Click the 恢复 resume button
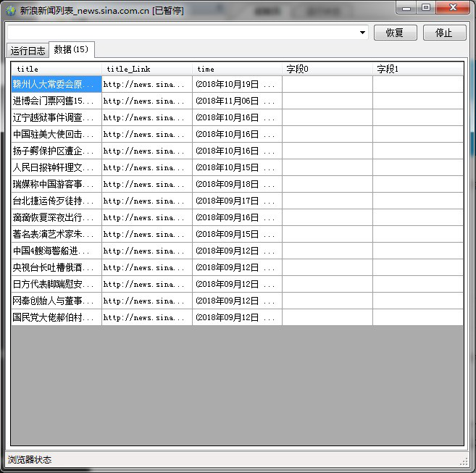476x473 pixels. coord(396,33)
